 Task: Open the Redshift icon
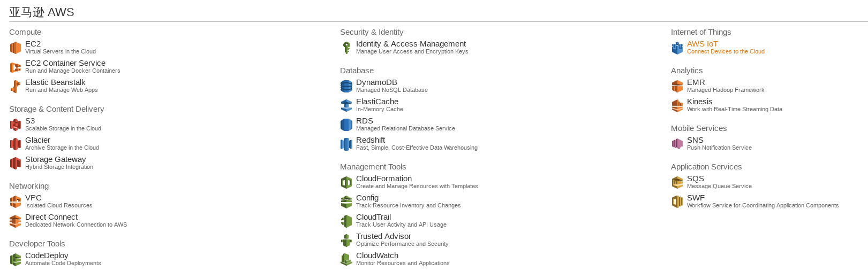[x=346, y=144]
